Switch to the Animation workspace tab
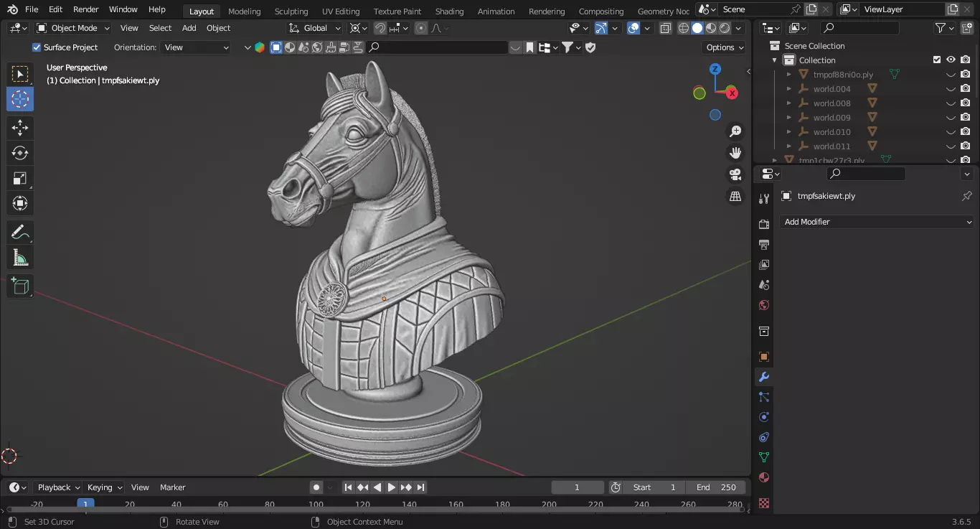 (496, 11)
